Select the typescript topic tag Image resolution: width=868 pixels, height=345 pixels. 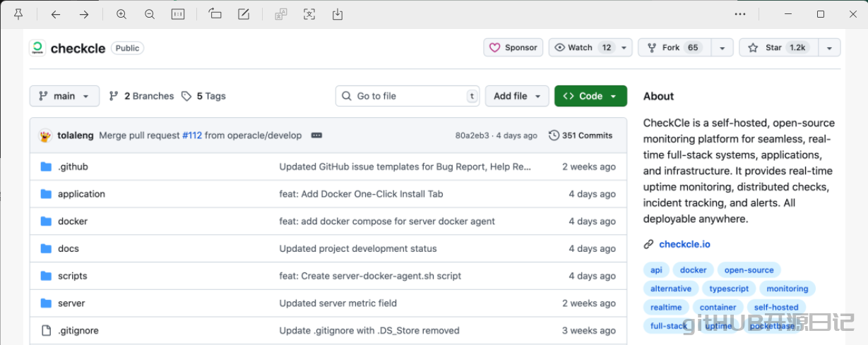click(730, 289)
